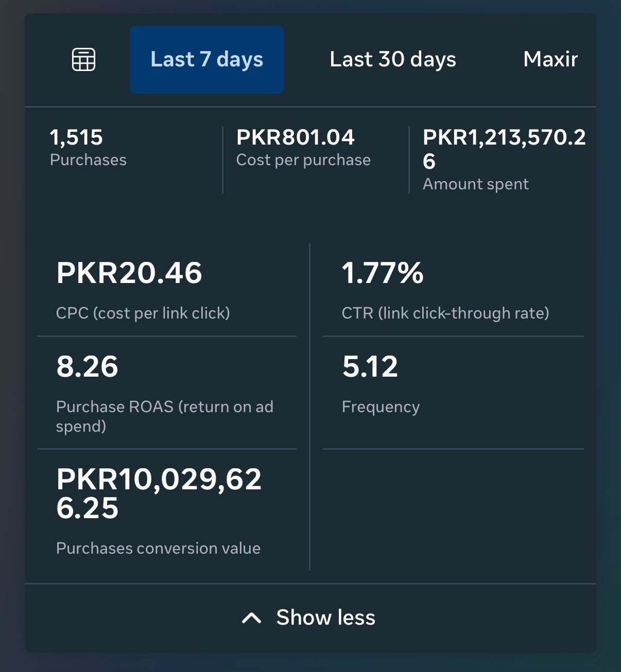Click the Amount spent label
Screen dimensions: 621x672
(x=475, y=184)
